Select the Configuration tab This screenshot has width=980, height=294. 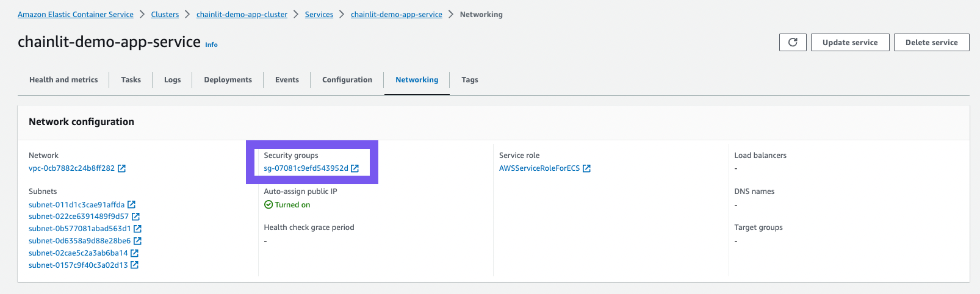[347, 80]
